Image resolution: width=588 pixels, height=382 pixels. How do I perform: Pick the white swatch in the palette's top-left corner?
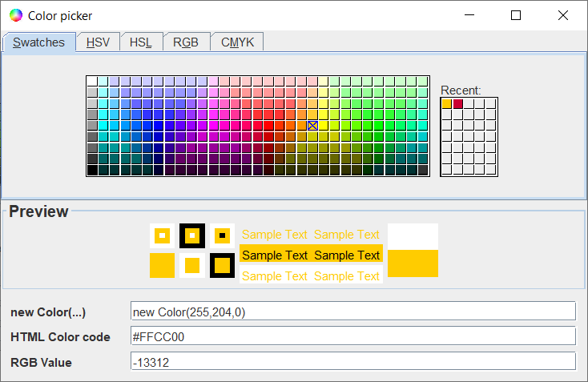point(92,81)
